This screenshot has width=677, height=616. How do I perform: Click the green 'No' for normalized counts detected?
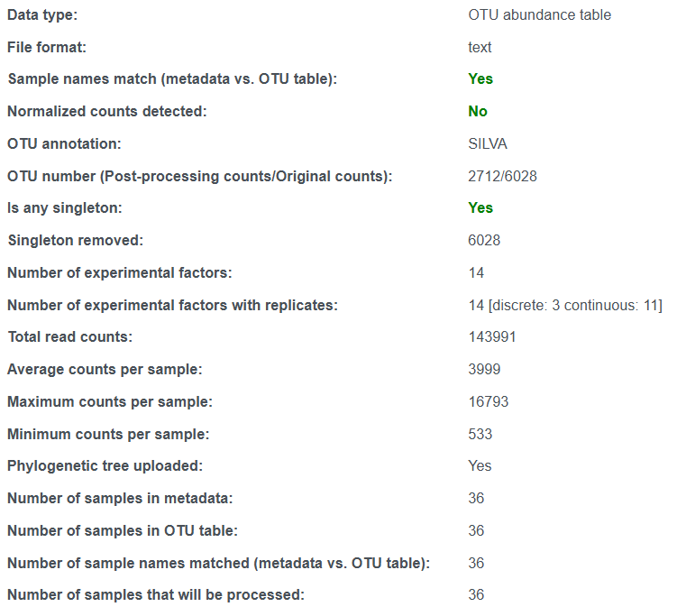[x=478, y=112]
